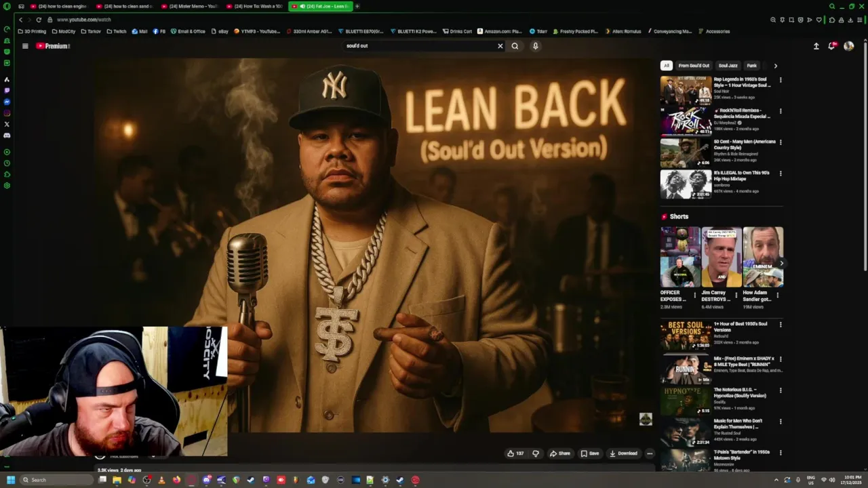Screen dimensions: 868x488
Task: Open options for 50 Cent Many Men video
Action: tap(781, 142)
